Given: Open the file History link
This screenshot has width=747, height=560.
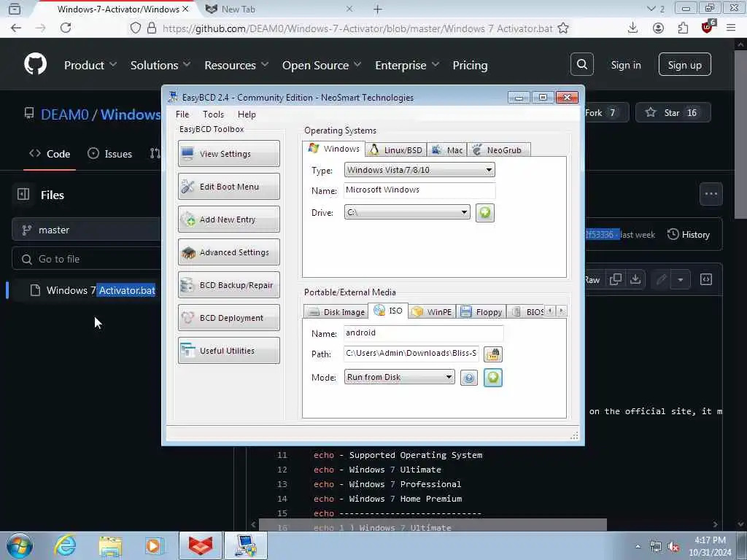Looking at the screenshot, I should point(689,234).
